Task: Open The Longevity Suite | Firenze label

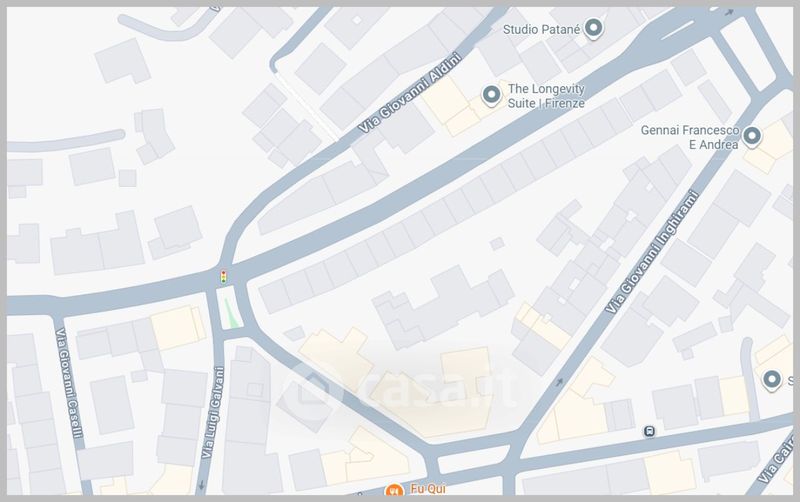Action: coord(546,96)
